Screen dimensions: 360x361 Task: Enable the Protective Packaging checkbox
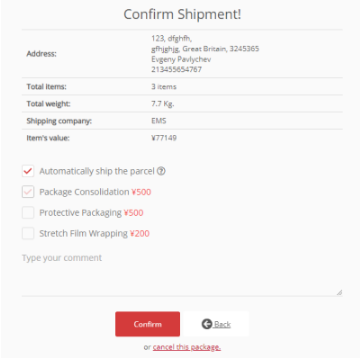coord(28,213)
